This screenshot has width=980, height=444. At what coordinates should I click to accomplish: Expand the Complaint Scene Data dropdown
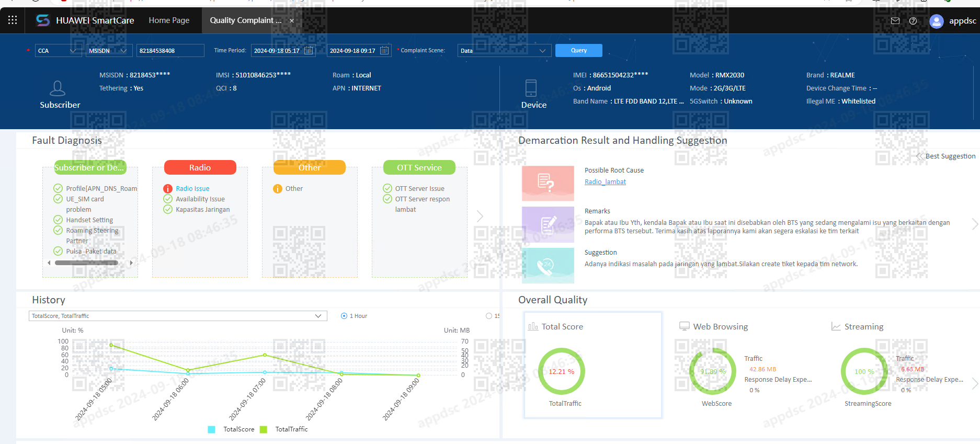[x=504, y=51]
